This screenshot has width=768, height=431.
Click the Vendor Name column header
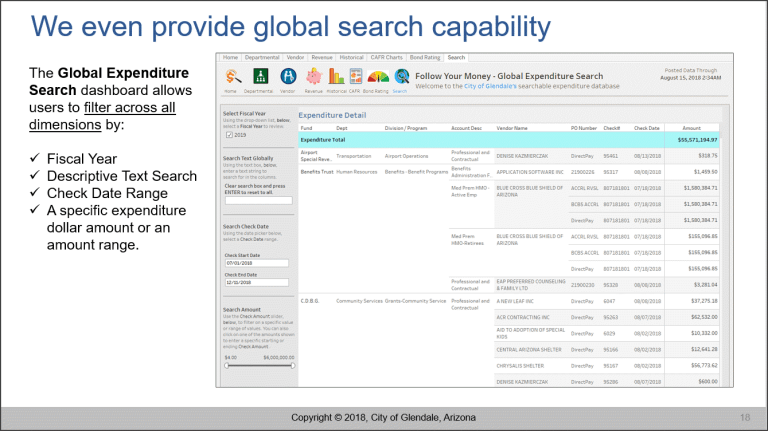pyautogui.click(x=512, y=128)
